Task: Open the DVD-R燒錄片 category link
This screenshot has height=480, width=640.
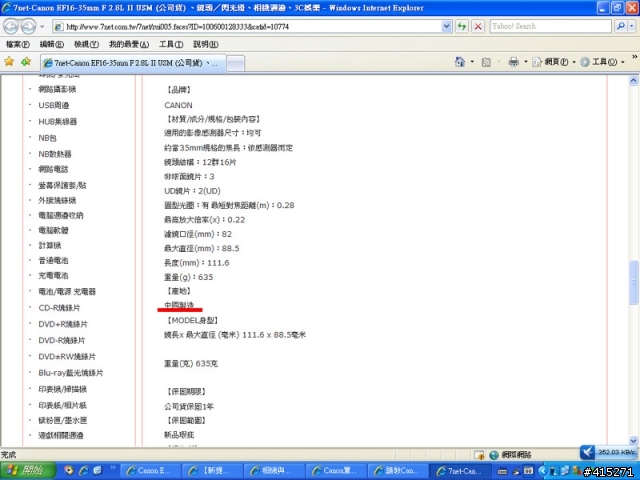Action: click(x=62, y=340)
